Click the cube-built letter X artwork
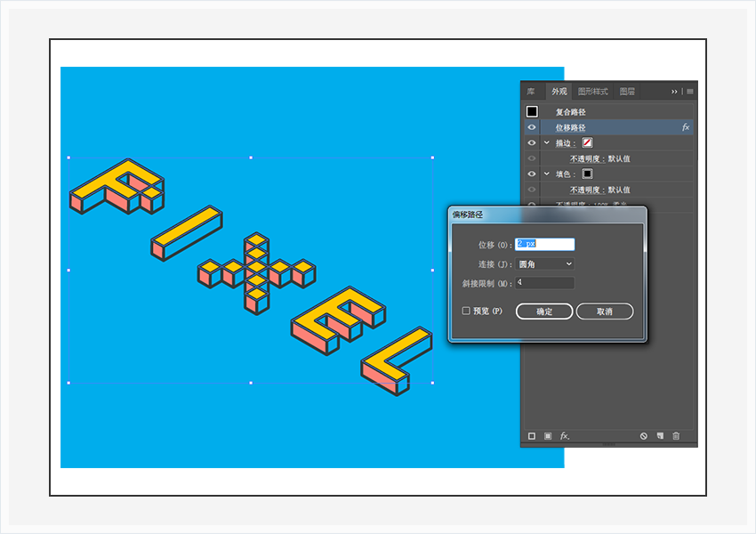The width and height of the screenshot is (756, 534). click(x=256, y=272)
